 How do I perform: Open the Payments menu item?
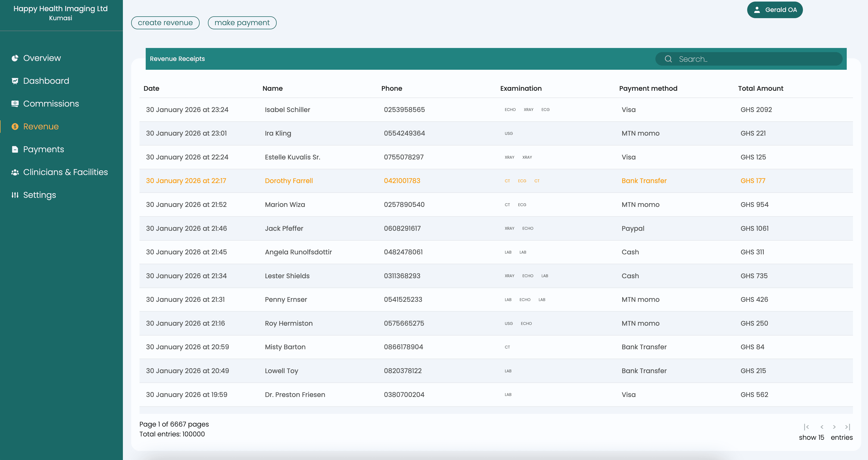pos(44,149)
